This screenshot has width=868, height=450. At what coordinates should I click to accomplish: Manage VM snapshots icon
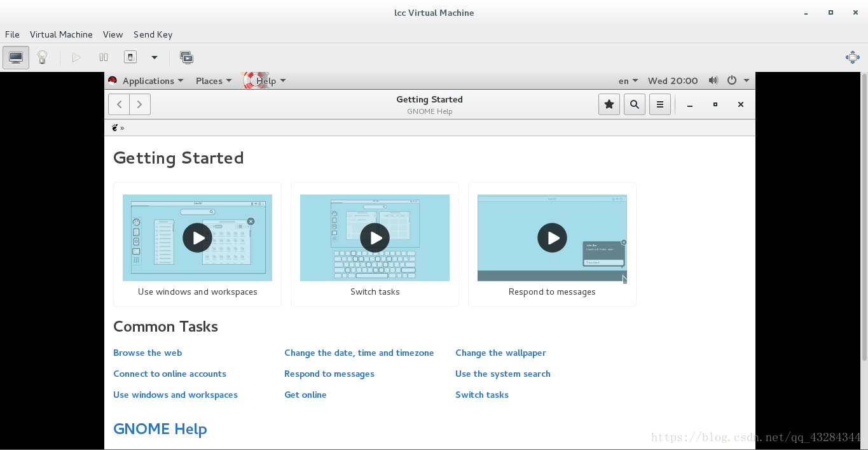tap(186, 57)
